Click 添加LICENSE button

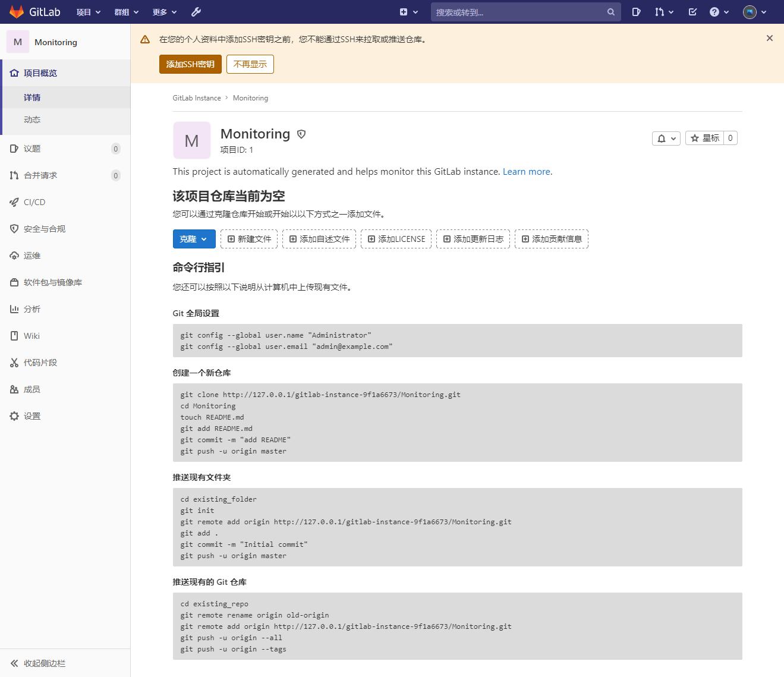[396, 239]
